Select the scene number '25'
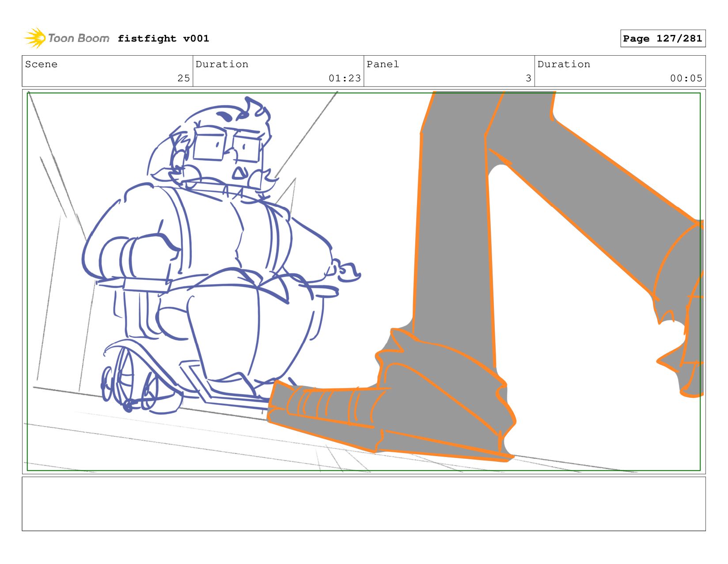This screenshot has width=728, height=564. click(x=184, y=78)
